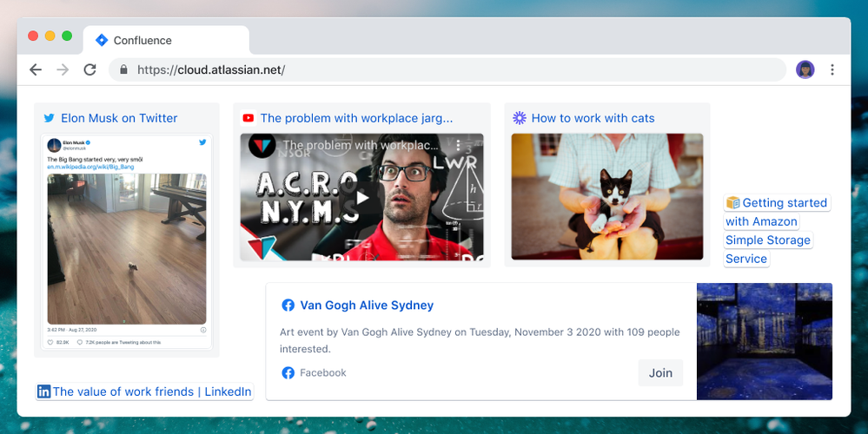Click the Facebook icon beside Van Gogh title
The height and width of the screenshot is (434, 868).
[288, 306]
